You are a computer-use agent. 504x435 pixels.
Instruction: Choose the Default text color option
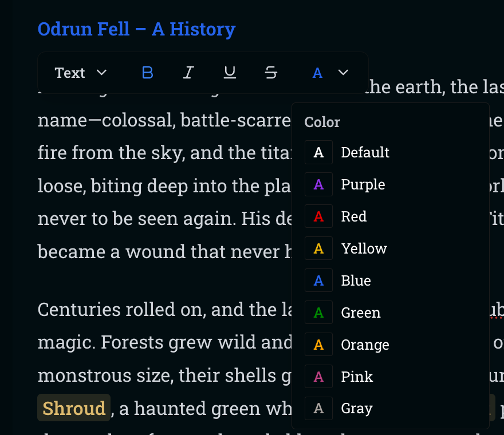tap(365, 152)
